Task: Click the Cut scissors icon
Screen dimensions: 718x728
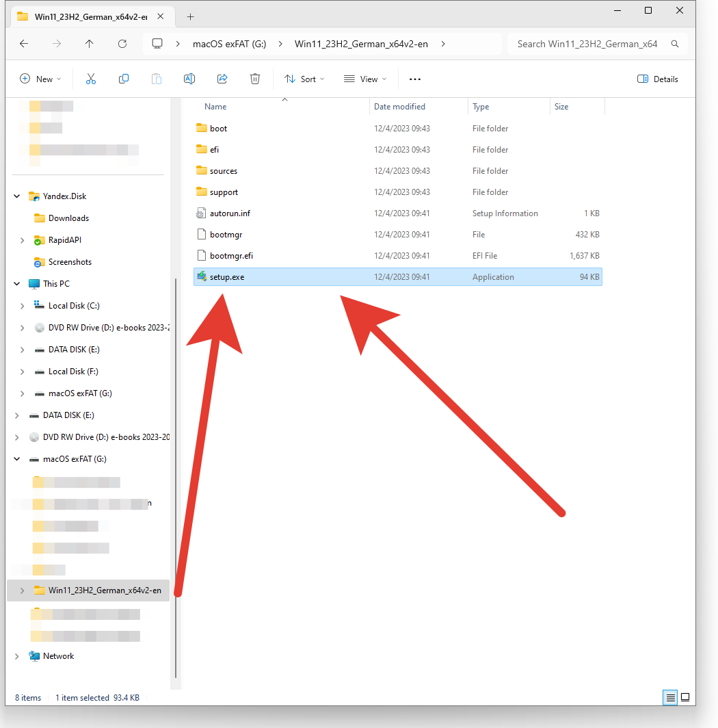Action: 90,79
